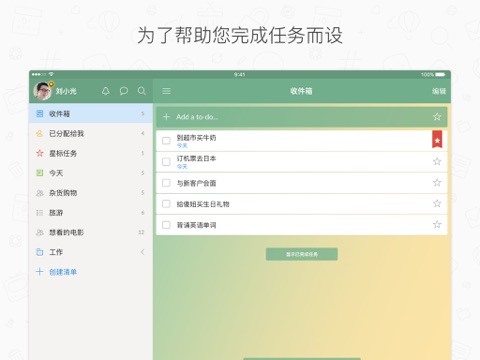The height and width of the screenshot is (360, 480).
Task: Click the folder icon next to 工作
Action: [39, 252]
